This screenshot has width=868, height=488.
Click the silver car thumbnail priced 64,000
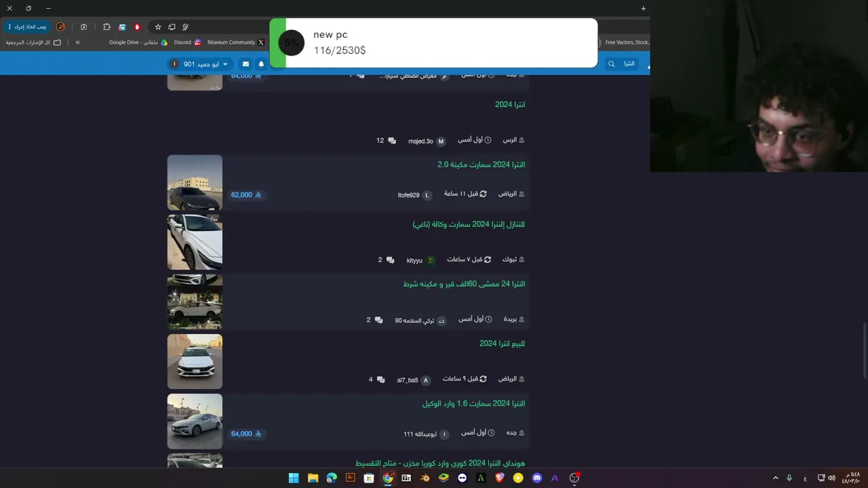195,421
